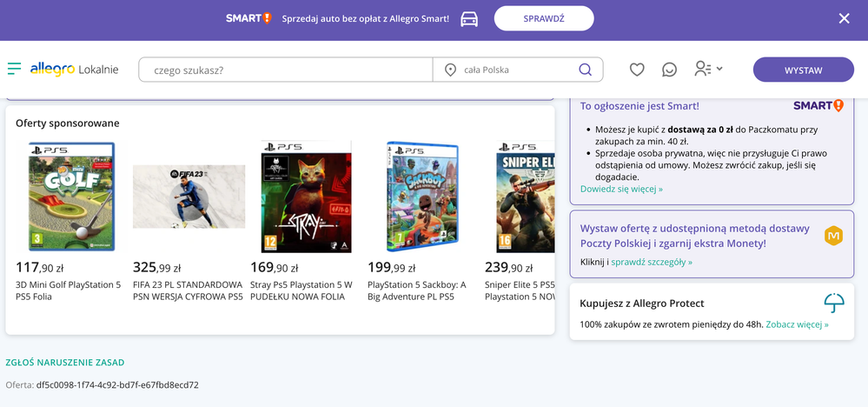Viewport: 868px width, 407px height.
Task: Type in 'czego szukasz?' search field
Action: click(x=287, y=70)
